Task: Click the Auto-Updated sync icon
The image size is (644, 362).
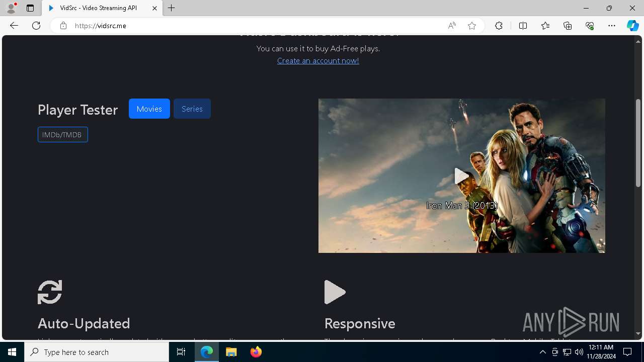Action: tap(50, 292)
